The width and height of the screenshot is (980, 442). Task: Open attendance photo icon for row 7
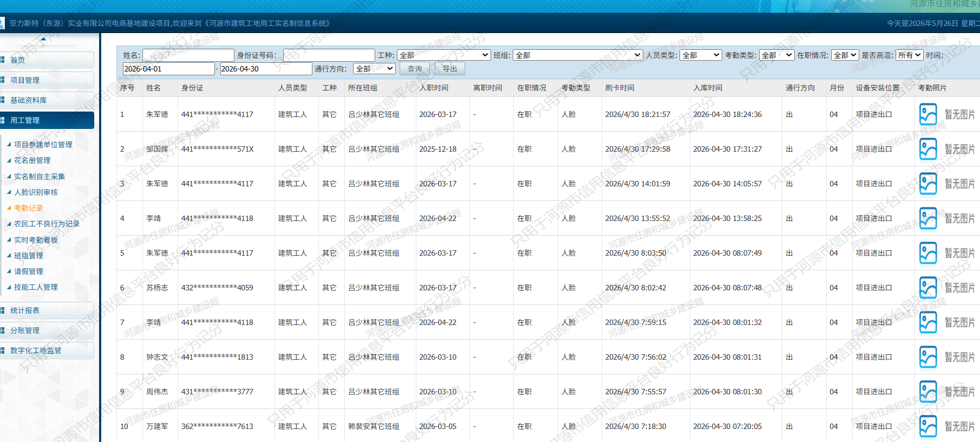pos(928,322)
